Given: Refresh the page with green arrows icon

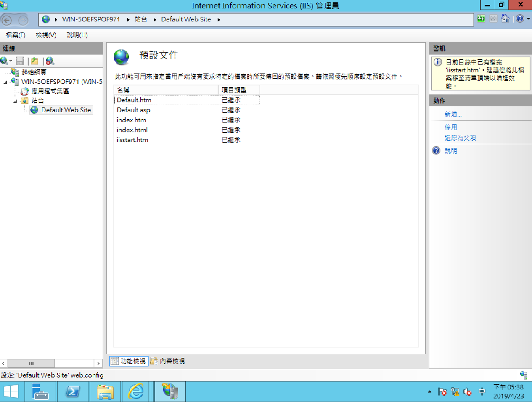Looking at the screenshot, I should coord(481,19).
